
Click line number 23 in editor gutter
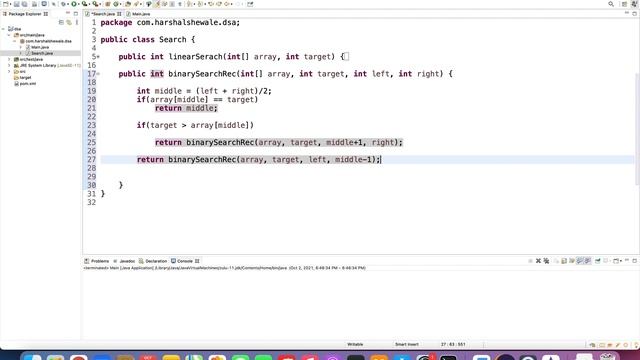point(91,125)
